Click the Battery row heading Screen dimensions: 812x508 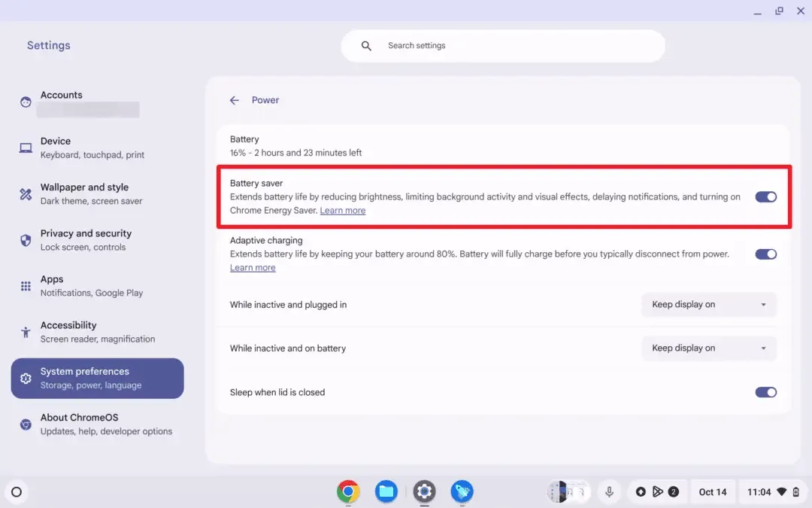pyautogui.click(x=244, y=139)
